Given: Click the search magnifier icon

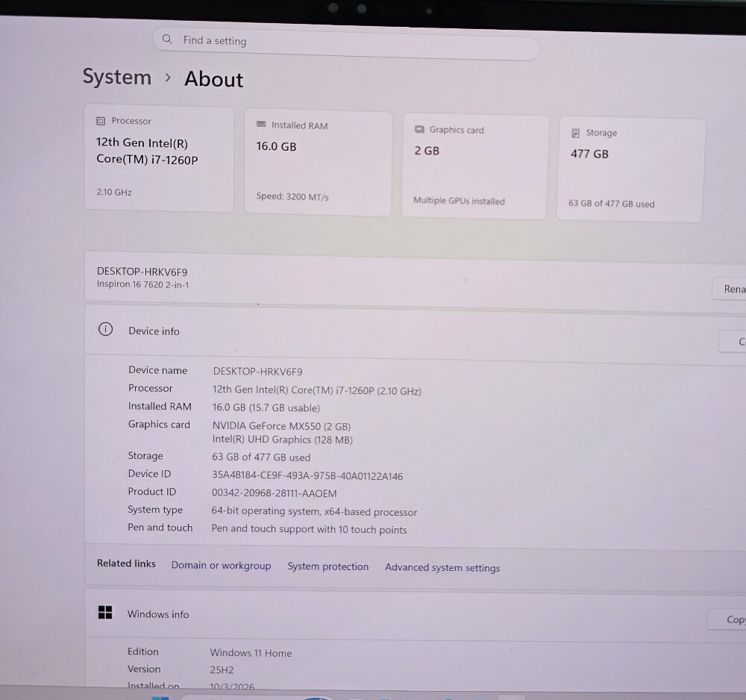Looking at the screenshot, I should 167,39.
